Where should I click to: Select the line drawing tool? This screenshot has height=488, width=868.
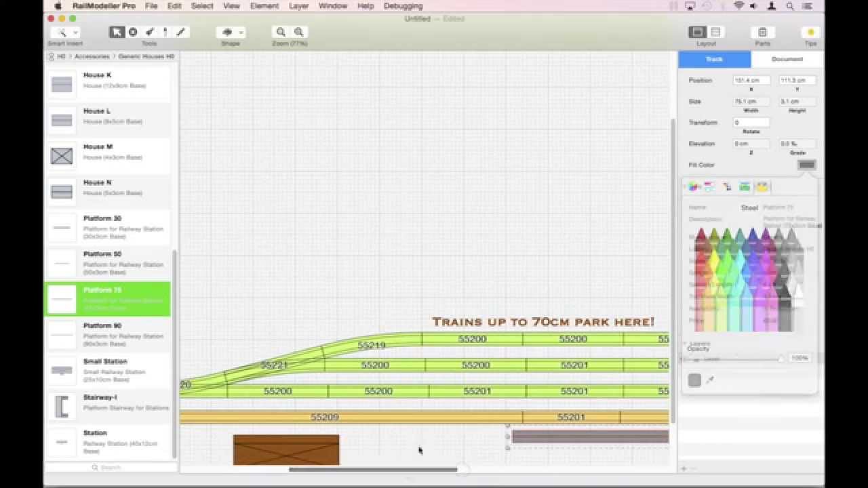181,32
